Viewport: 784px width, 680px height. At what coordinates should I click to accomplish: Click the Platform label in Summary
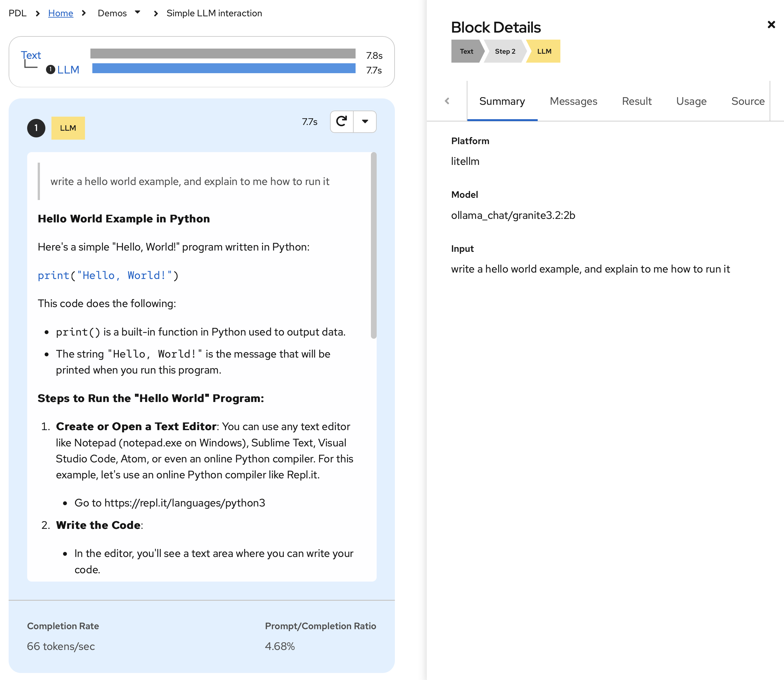click(470, 141)
